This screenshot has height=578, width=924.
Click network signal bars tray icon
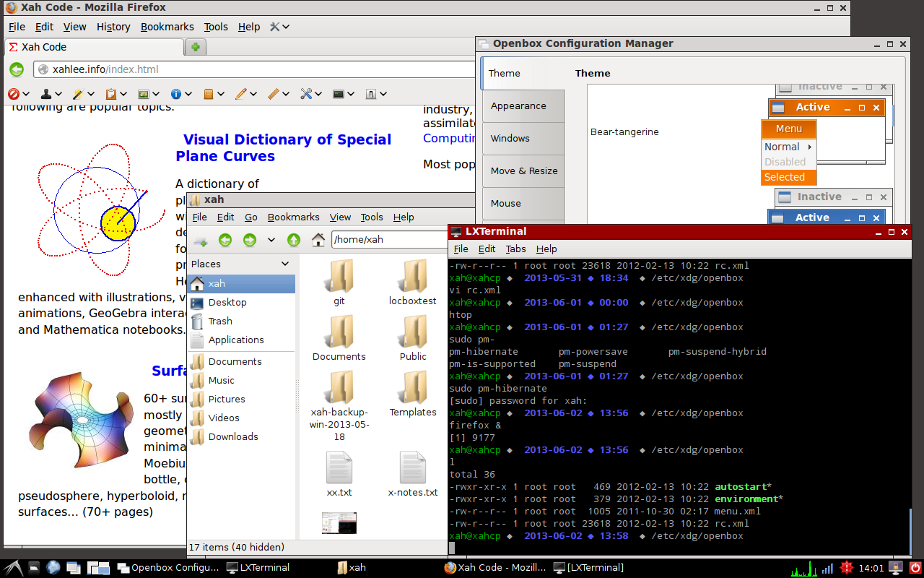pyautogui.click(x=828, y=569)
